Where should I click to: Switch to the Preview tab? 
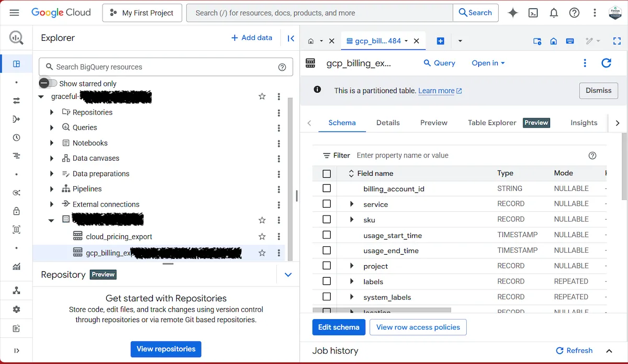click(434, 122)
